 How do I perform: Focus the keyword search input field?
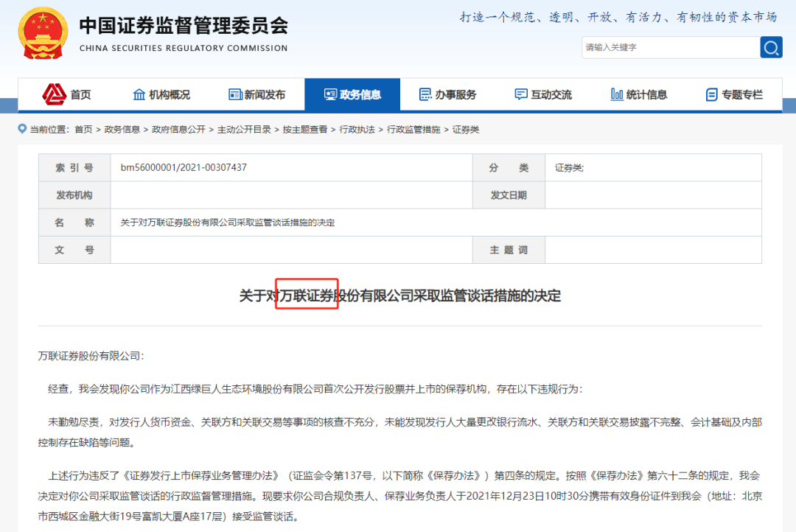[x=671, y=48]
